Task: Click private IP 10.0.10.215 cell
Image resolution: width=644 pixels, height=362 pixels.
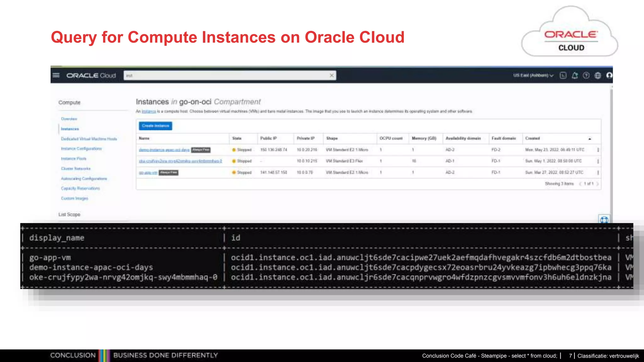Action: pyautogui.click(x=307, y=161)
